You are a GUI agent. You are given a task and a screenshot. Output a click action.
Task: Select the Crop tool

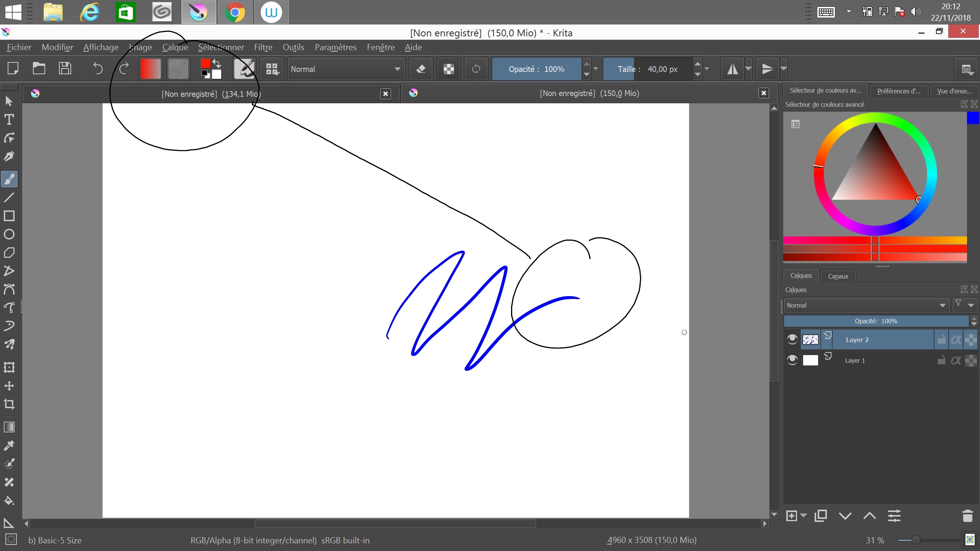(x=10, y=404)
